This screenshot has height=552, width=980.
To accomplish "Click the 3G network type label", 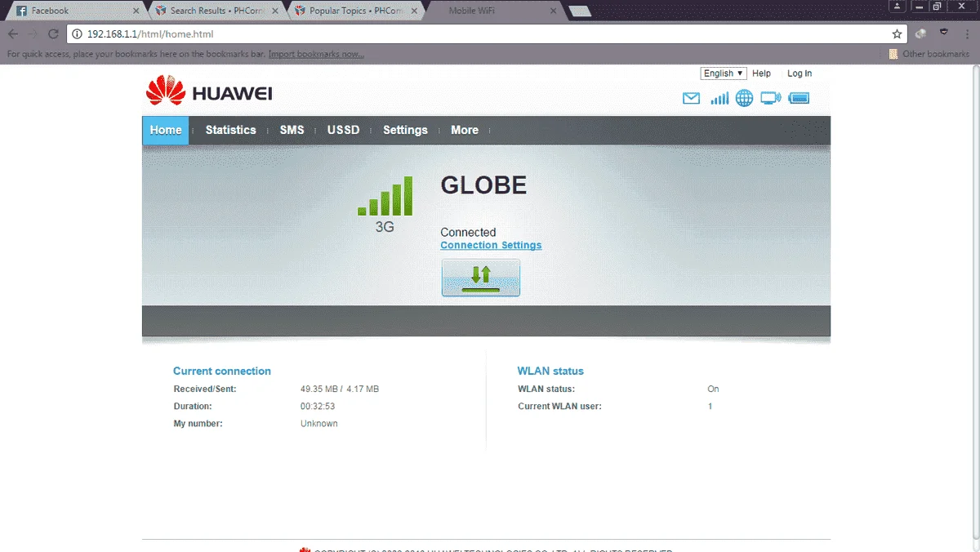I will pyautogui.click(x=385, y=227).
